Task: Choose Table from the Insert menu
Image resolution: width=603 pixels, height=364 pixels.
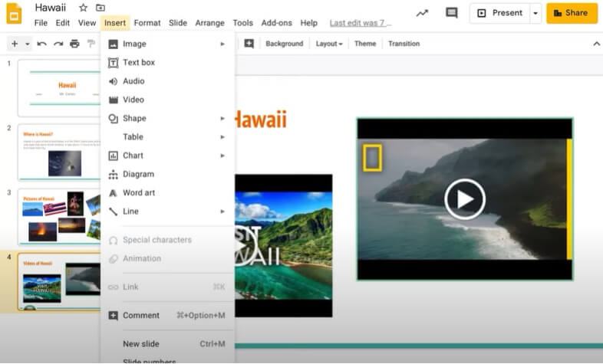Action: click(x=168, y=137)
